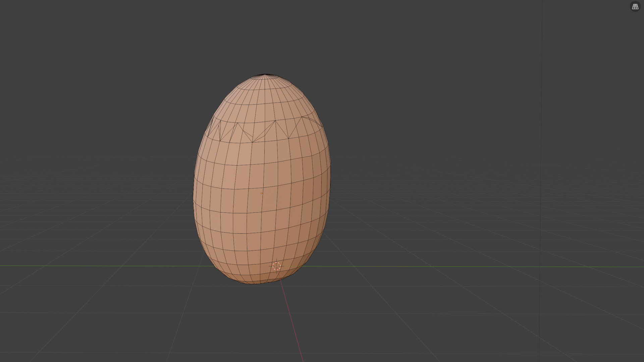Click the floor grid in the lower-right viewport
644x362 pixels.
tap(503, 318)
